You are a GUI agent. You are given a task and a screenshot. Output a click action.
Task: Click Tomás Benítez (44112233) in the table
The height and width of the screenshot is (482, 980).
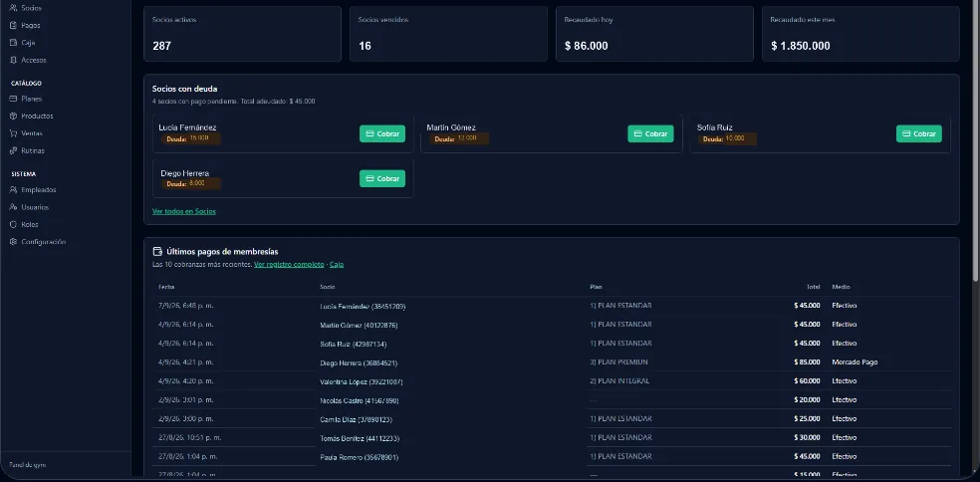point(360,438)
